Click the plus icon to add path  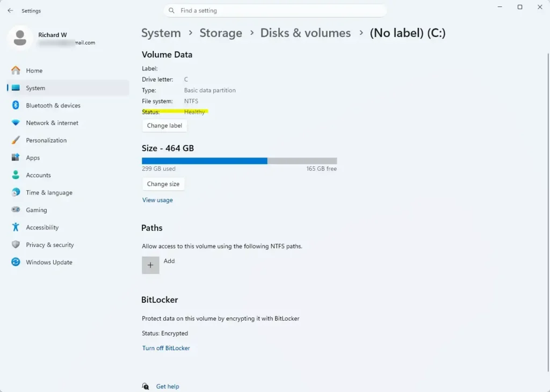point(150,265)
